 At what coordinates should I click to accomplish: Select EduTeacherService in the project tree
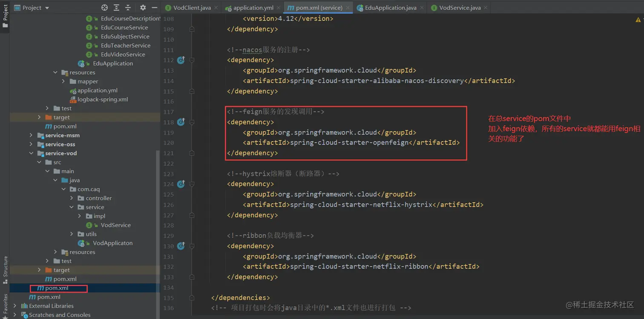pos(126,45)
